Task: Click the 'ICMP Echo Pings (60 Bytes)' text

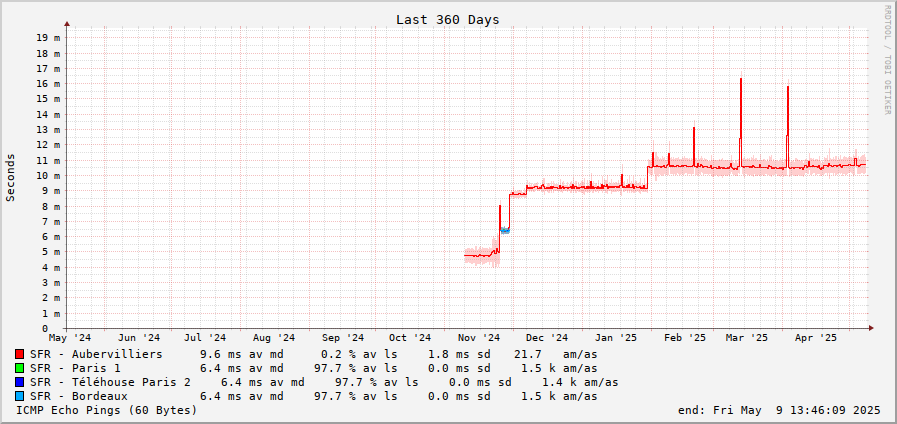Action: tap(106, 410)
